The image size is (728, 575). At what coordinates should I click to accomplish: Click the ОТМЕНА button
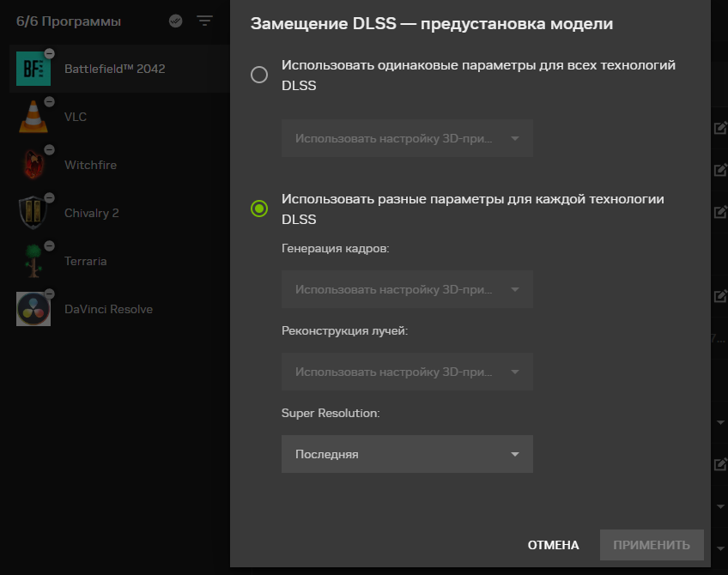click(553, 545)
